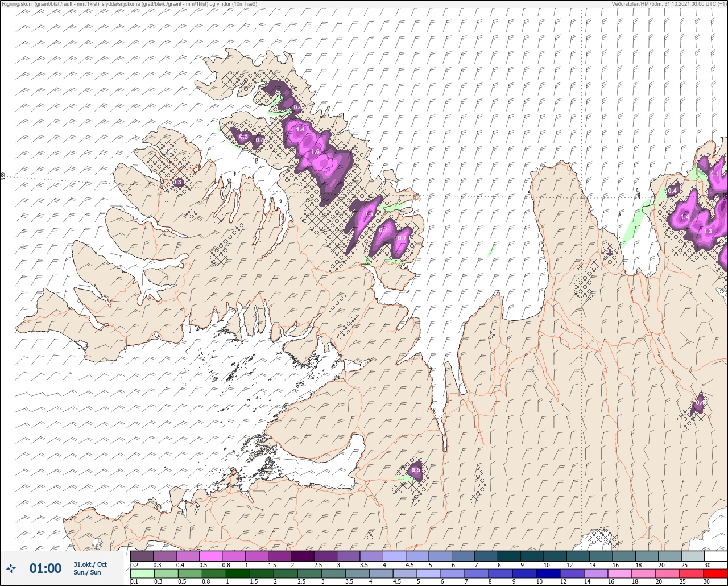Select the bright pink 0.5 swatch in the upper legend row
The width and height of the screenshot is (728, 586).
[210, 556]
